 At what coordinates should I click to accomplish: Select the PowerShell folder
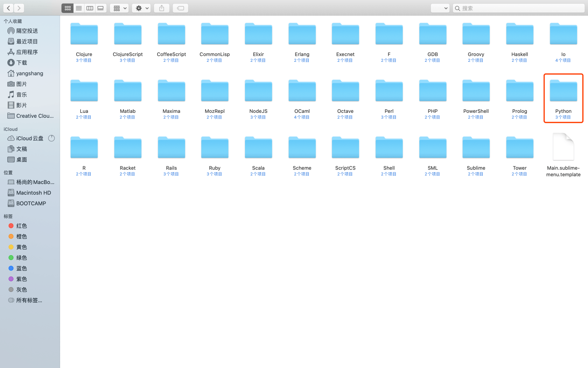coord(476,91)
